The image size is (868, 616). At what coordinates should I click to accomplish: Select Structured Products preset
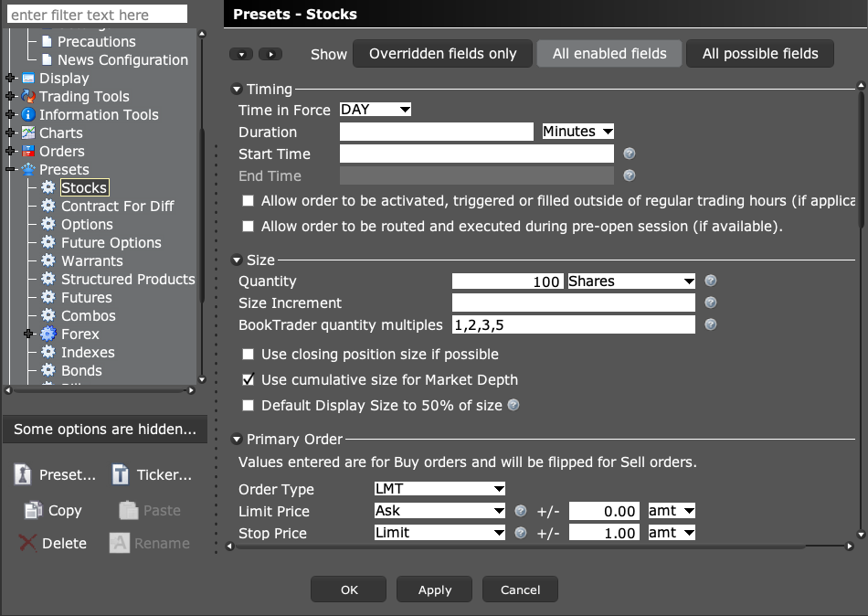(x=128, y=279)
